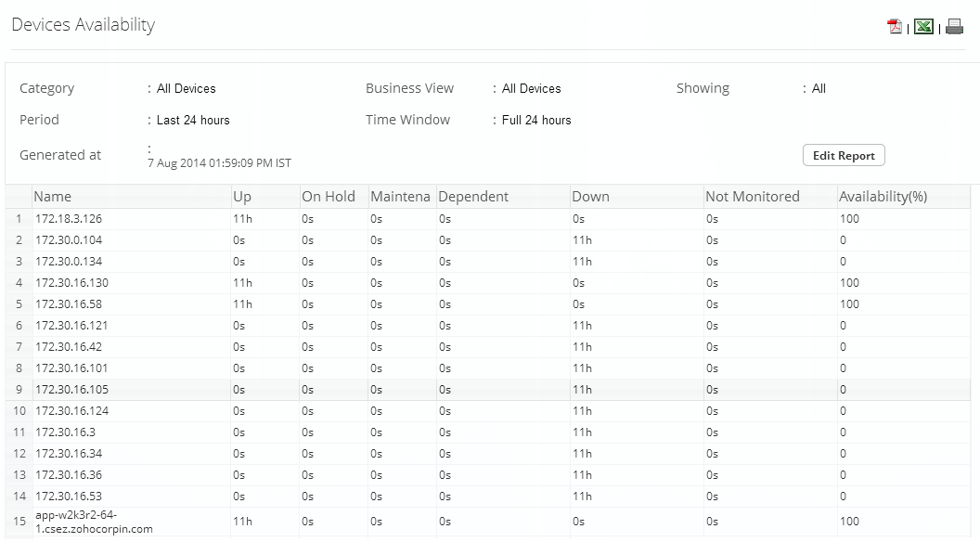Screen dimensions: 980x542
Task: Open device 172.18.3.126
Action: coord(69,219)
